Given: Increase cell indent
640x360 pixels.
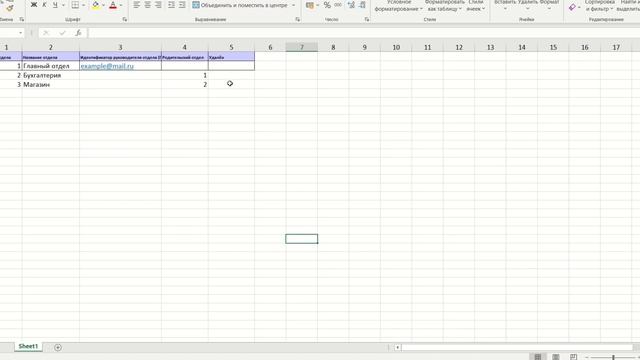Looking at the screenshot, I should 182,5.
